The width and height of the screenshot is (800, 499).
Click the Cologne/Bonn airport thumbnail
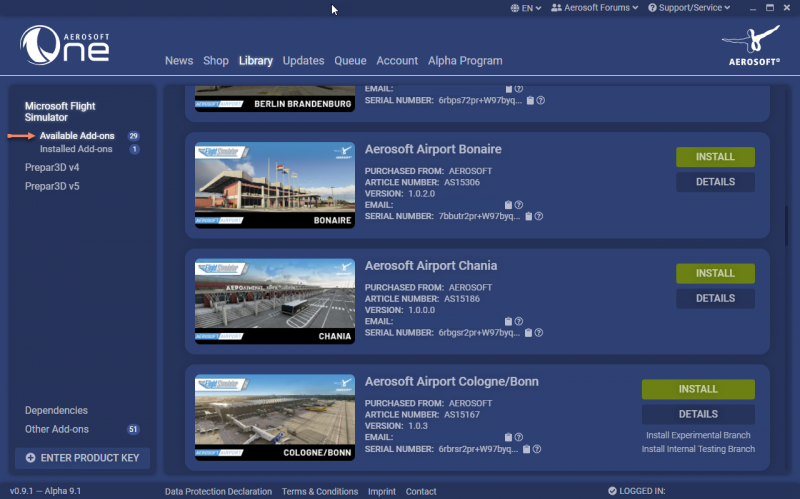click(275, 417)
